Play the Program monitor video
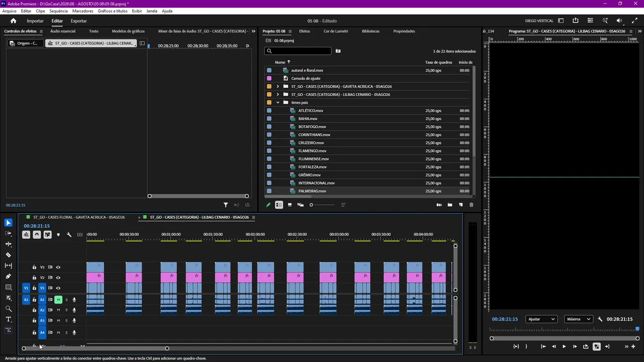644x362 pixels. 564,346
